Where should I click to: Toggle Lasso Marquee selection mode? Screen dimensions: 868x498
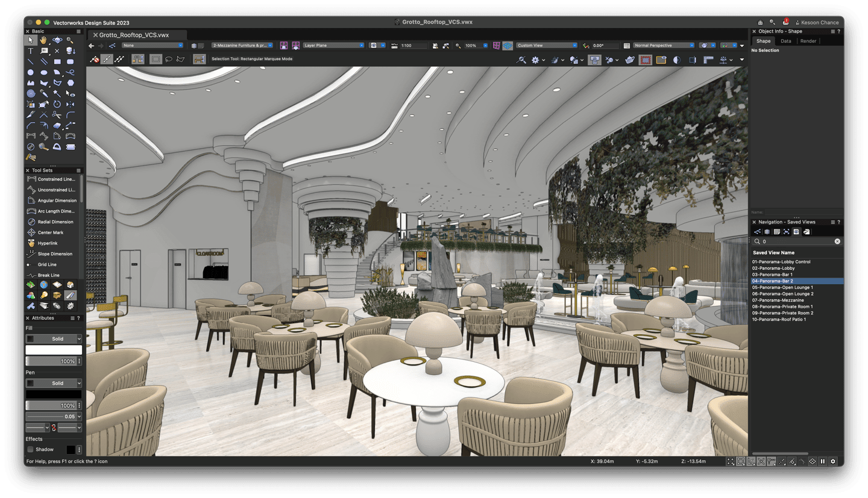coord(169,60)
